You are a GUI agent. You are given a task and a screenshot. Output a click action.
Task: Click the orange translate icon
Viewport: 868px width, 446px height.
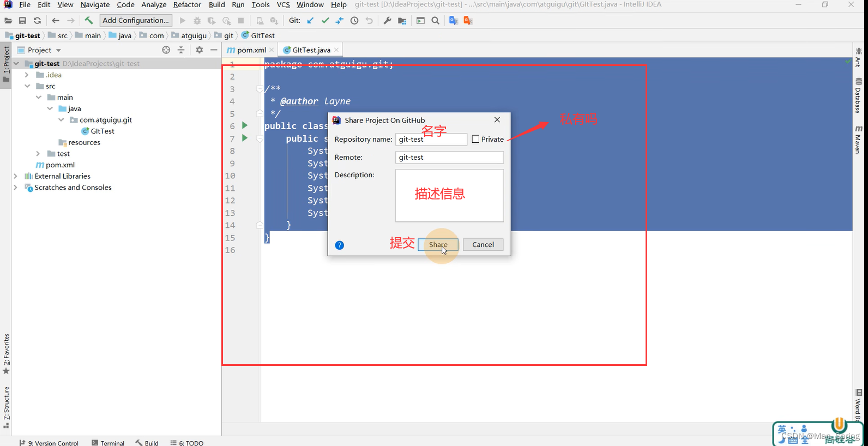pyautogui.click(x=468, y=21)
